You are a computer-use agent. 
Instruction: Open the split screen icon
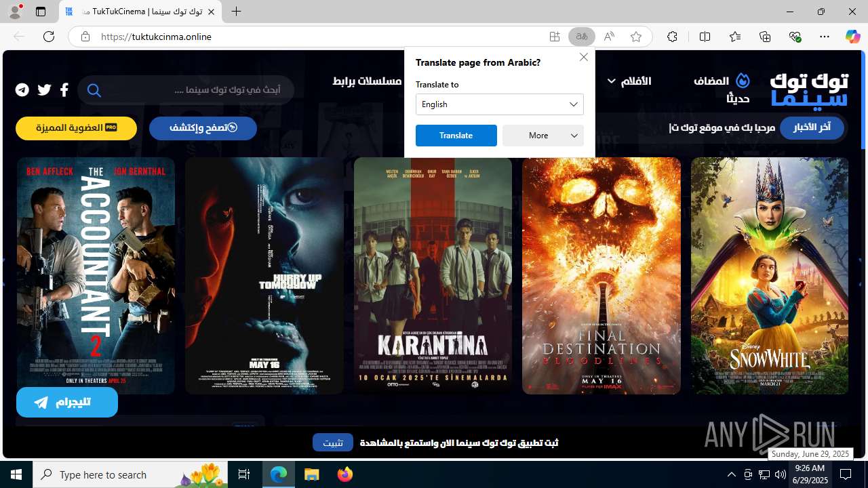point(705,37)
